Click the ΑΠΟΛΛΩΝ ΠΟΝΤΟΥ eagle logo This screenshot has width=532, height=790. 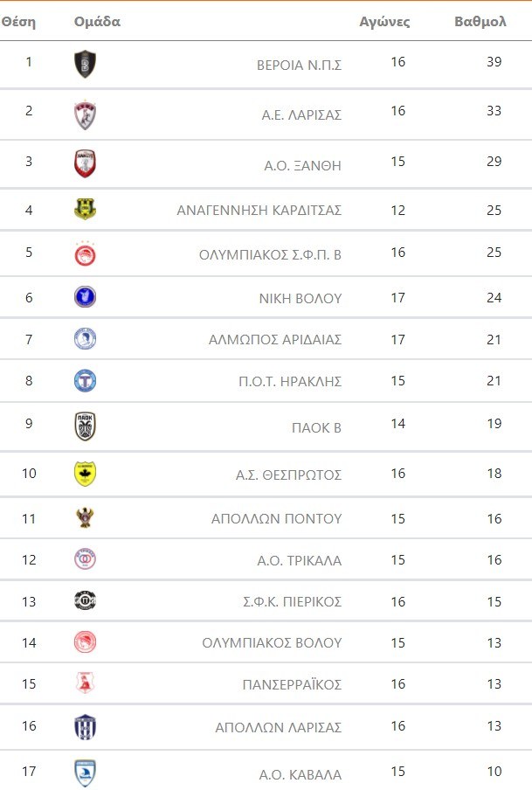click(x=85, y=517)
